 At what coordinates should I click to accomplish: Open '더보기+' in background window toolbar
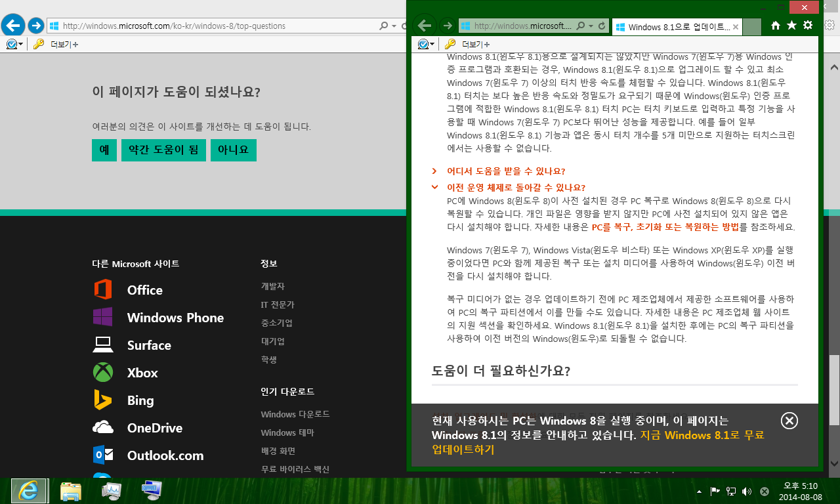pos(64,45)
